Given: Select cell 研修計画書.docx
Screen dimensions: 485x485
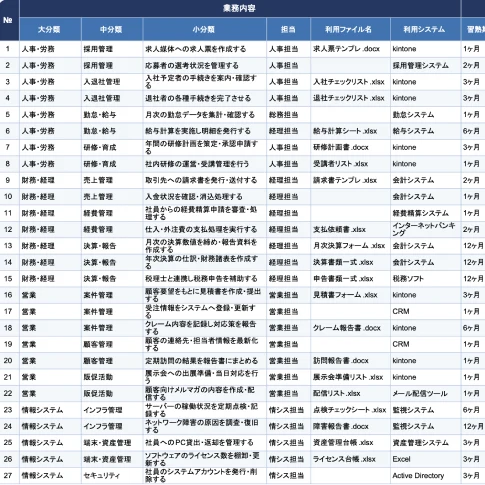Looking at the screenshot, I should 350,147.
